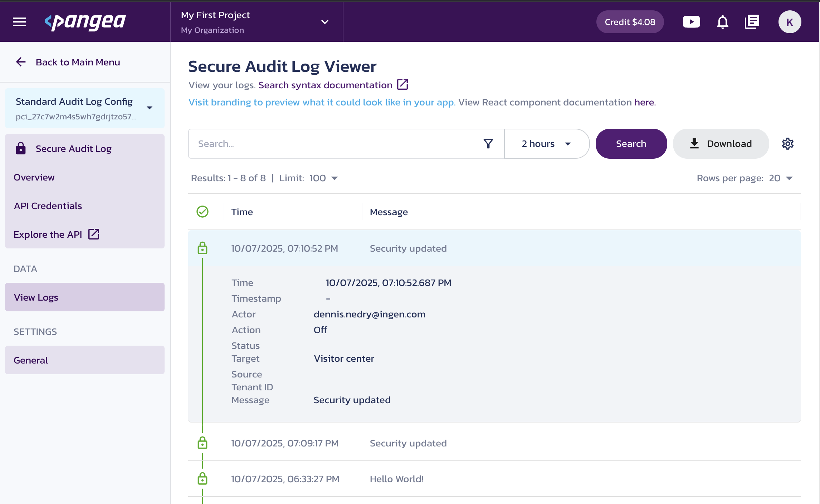Open the notifications bell

pyautogui.click(x=722, y=22)
